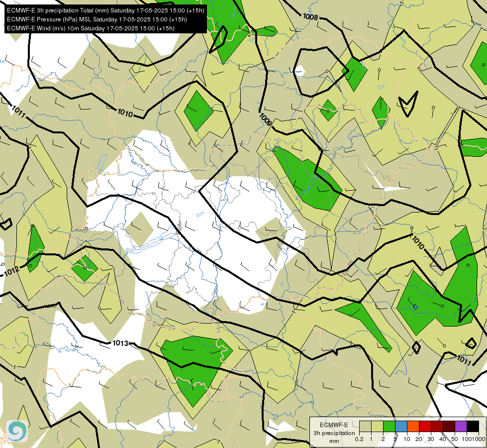This screenshot has width=487, height=448.
Task: Pick the purple 50–100 mm legend swatch
Action: [x=461, y=427]
